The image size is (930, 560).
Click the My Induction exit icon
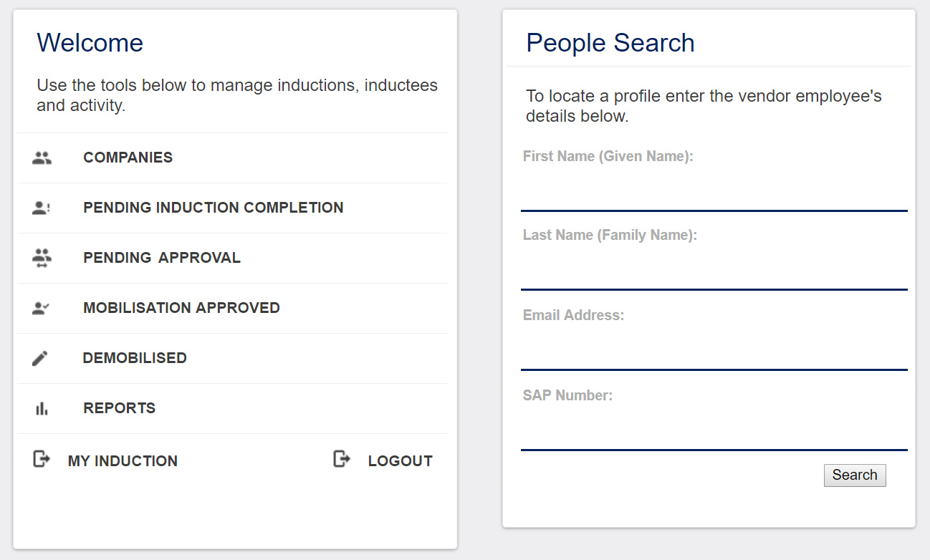[x=42, y=459]
